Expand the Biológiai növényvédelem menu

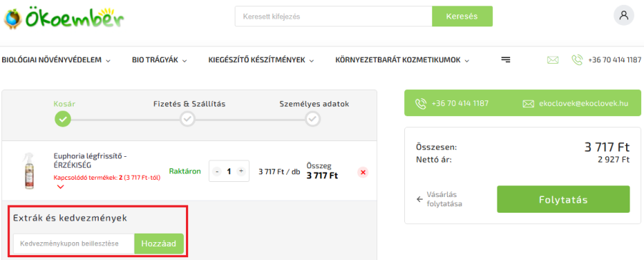coord(57,60)
